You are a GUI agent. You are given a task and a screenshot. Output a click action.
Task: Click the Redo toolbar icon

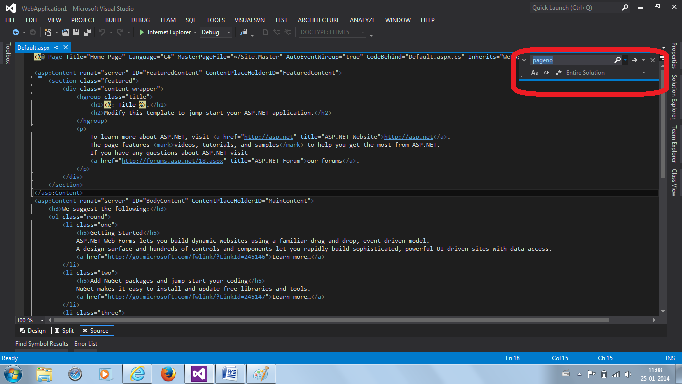tap(120, 32)
